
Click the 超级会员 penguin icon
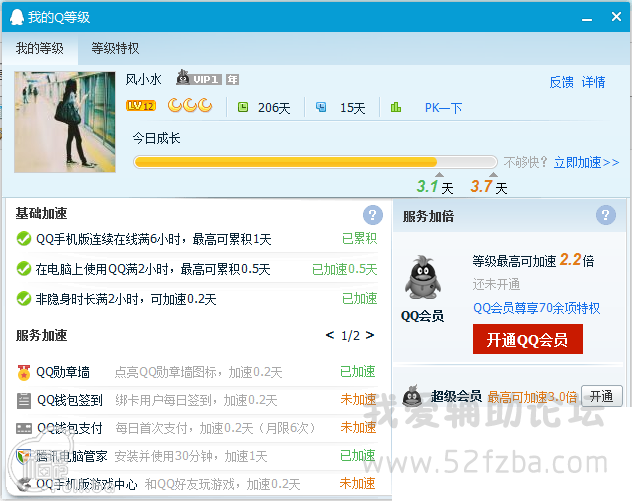pos(412,396)
